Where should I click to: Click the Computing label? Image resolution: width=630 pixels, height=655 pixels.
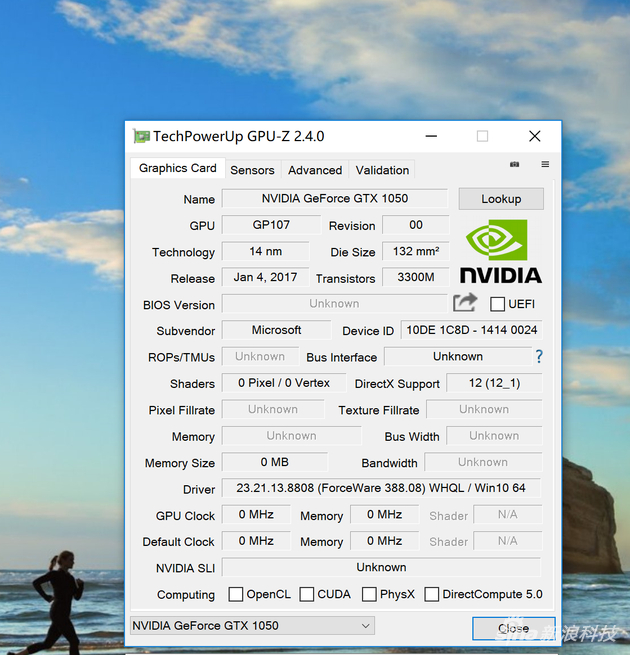click(186, 595)
